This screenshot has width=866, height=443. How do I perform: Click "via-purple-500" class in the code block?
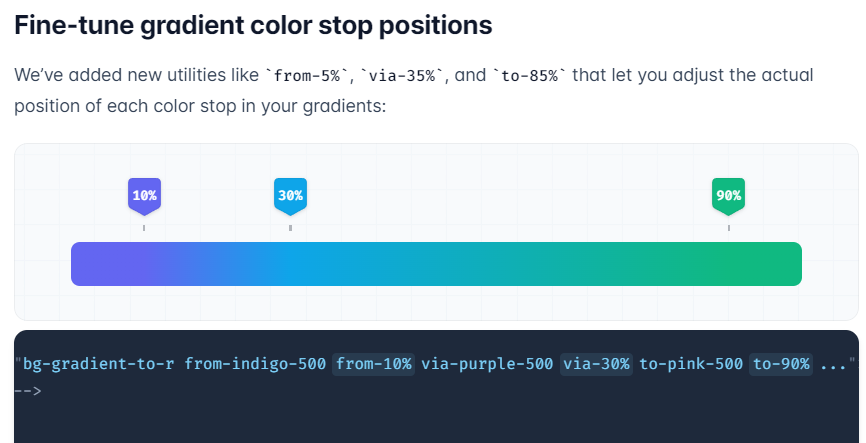point(487,364)
